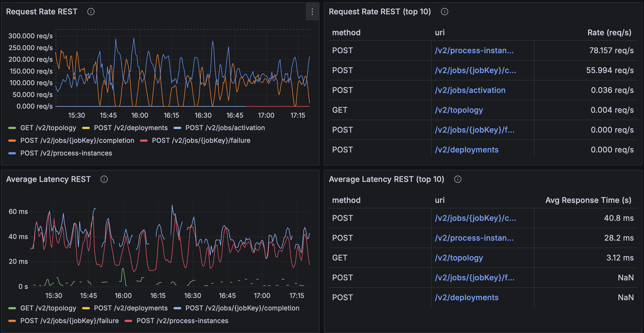Toggle POST /v2/deployments series in Request Rate legend
644x333 pixels.
[131, 128]
